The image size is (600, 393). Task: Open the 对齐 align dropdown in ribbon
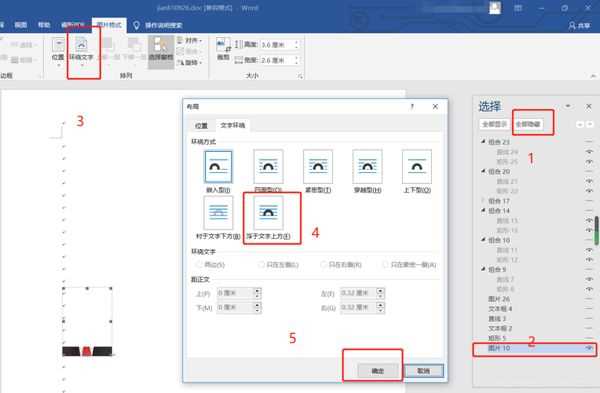click(190, 40)
